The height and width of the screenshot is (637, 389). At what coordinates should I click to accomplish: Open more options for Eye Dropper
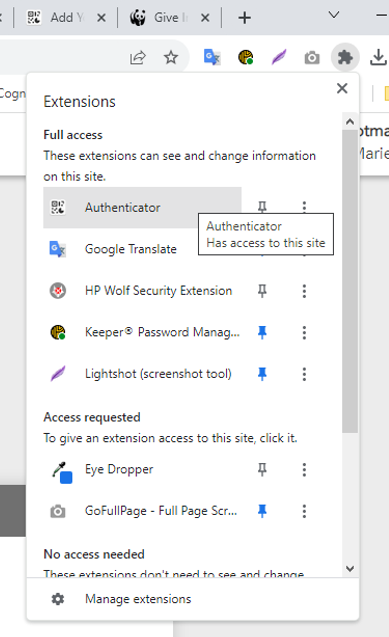click(304, 470)
